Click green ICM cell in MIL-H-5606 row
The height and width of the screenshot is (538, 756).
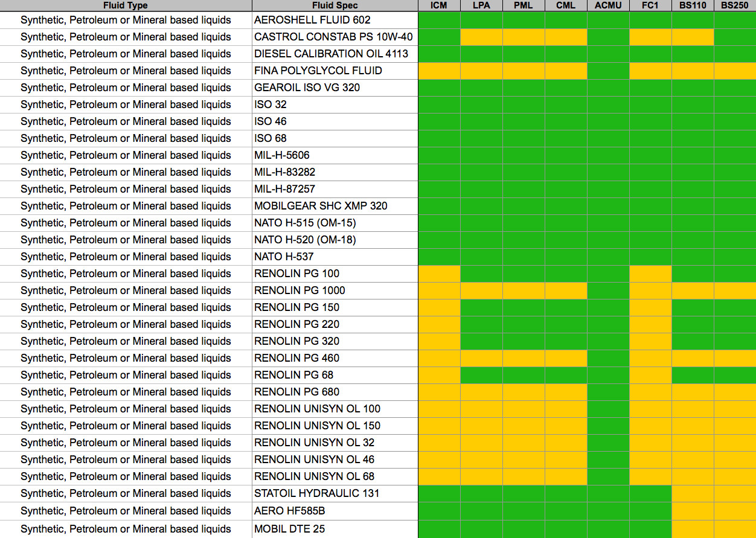(x=439, y=155)
